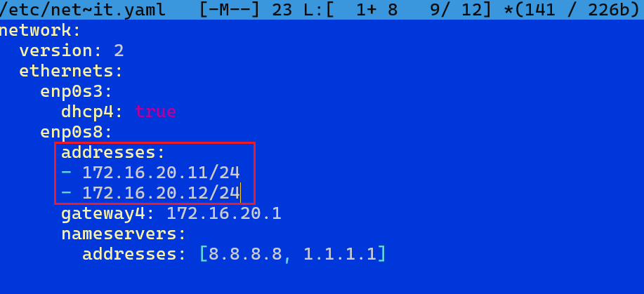Click the enp0s3: interface key
The height and width of the screenshot is (294, 644).
coord(77,91)
